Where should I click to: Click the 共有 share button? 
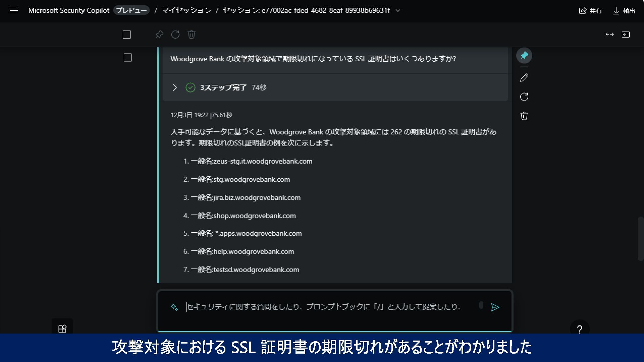(x=591, y=11)
